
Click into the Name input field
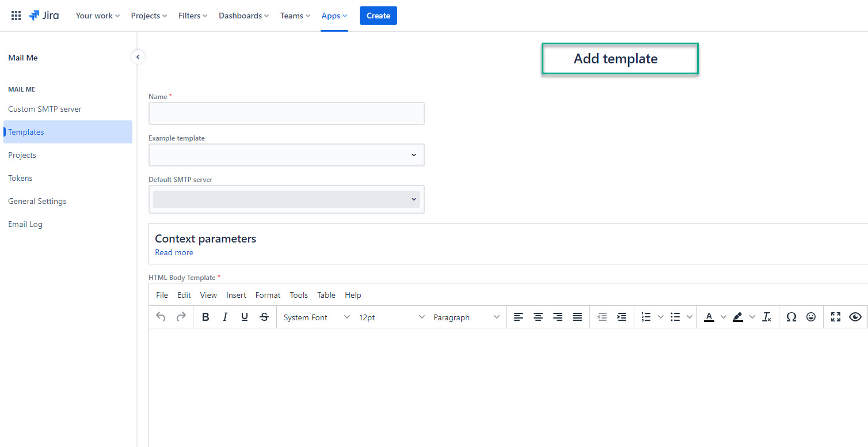coord(286,113)
